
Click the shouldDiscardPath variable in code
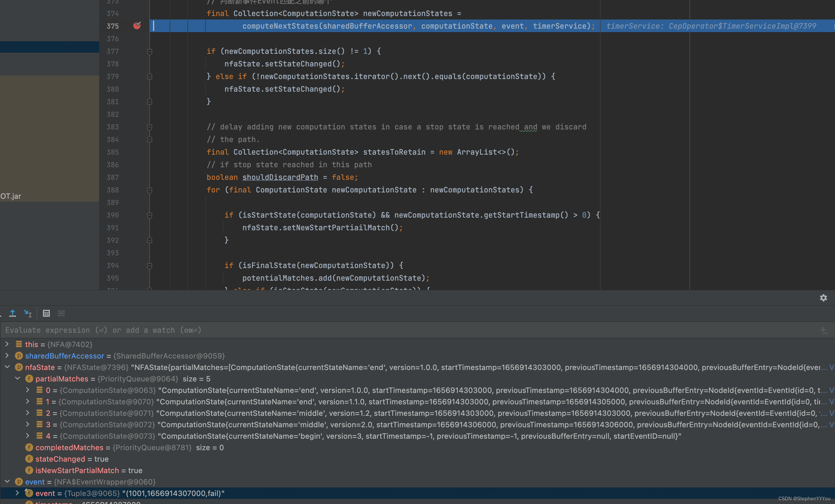[280, 177]
